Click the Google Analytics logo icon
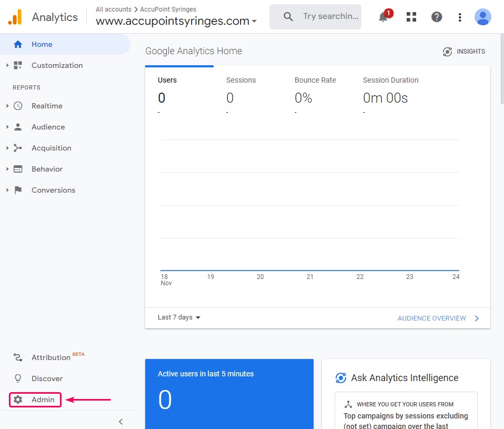 tap(15, 17)
